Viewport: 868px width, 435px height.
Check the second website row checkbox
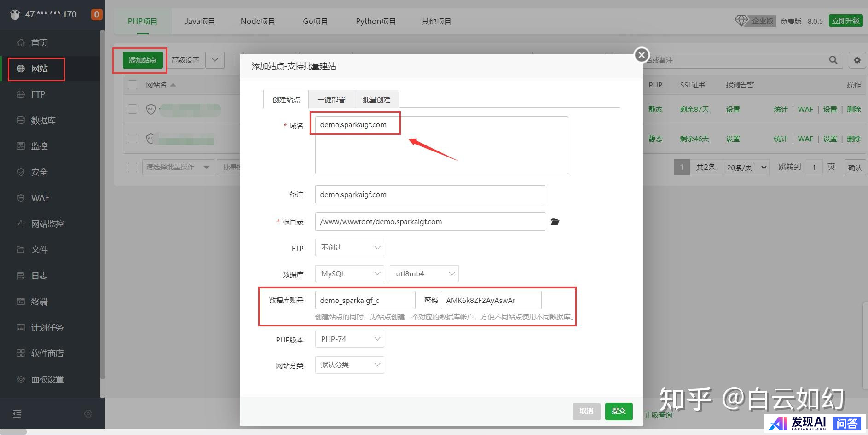[133, 139]
